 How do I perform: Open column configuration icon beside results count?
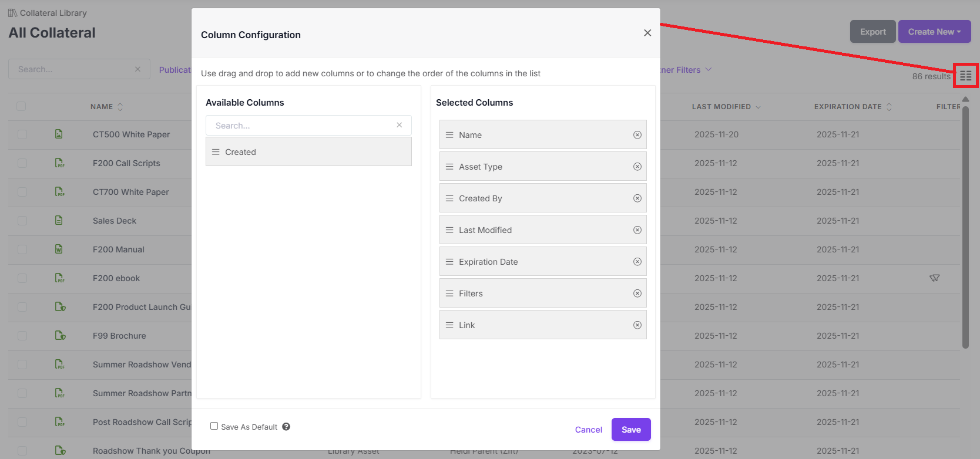click(x=966, y=76)
